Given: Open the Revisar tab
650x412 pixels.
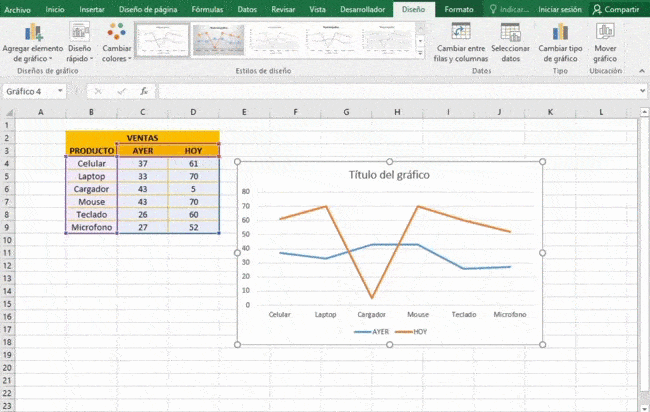Looking at the screenshot, I should tap(283, 9).
